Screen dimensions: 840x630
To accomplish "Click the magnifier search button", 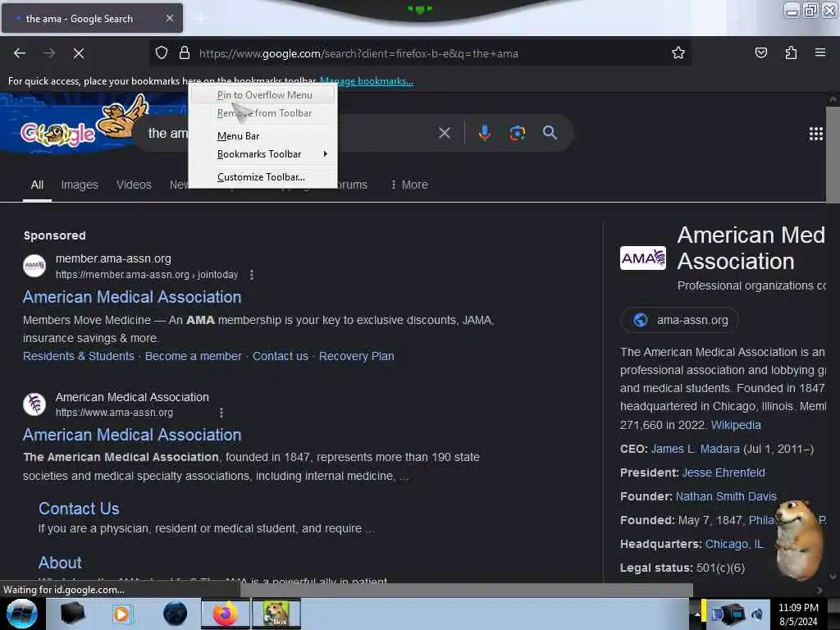I will pos(550,133).
